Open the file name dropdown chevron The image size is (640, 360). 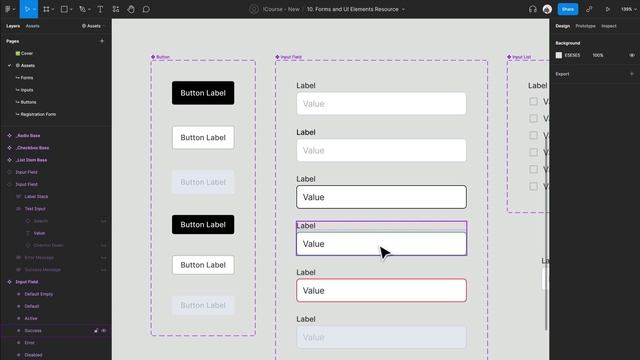tap(403, 9)
